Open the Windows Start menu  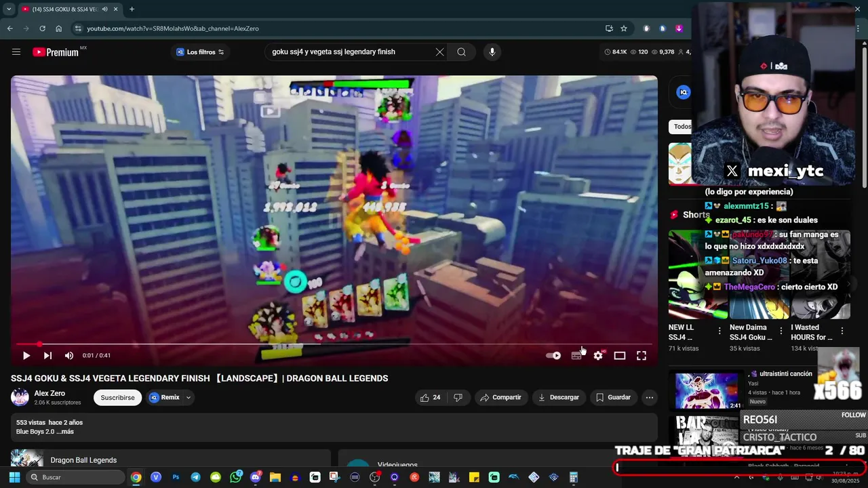tap(14, 477)
